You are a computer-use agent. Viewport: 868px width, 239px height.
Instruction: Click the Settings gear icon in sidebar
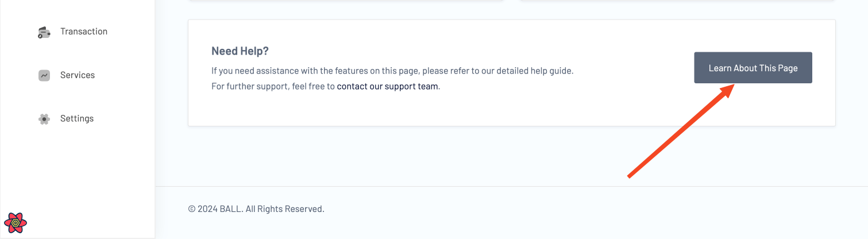[x=44, y=119]
